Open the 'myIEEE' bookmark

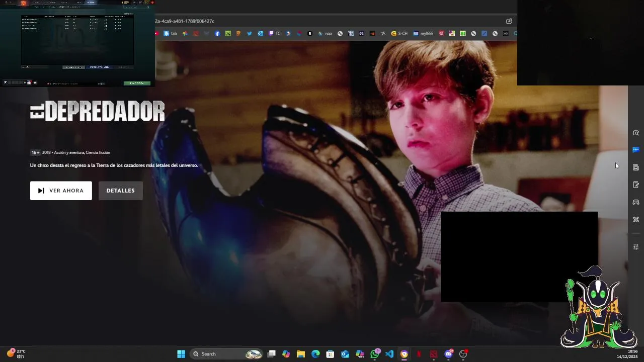tap(423, 34)
